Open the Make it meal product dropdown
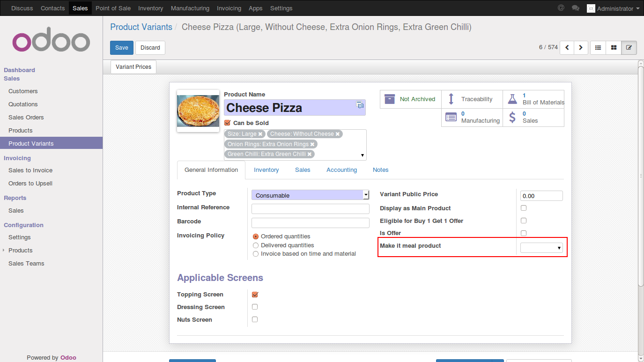The image size is (644, 362). coord(542,248)
